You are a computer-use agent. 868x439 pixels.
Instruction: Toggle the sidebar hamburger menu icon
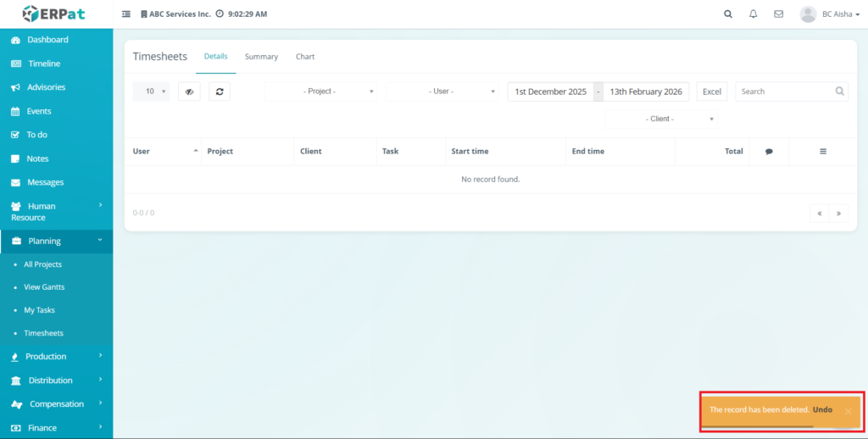point(126,14)
